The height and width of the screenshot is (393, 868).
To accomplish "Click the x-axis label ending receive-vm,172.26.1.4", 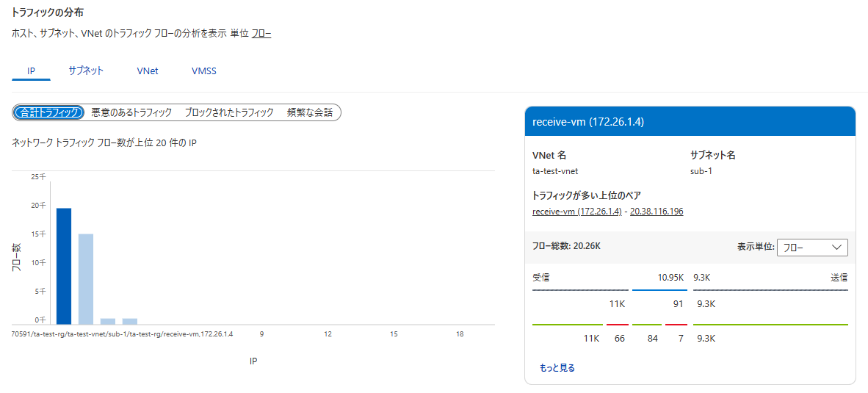I will [x=122, y=334].
